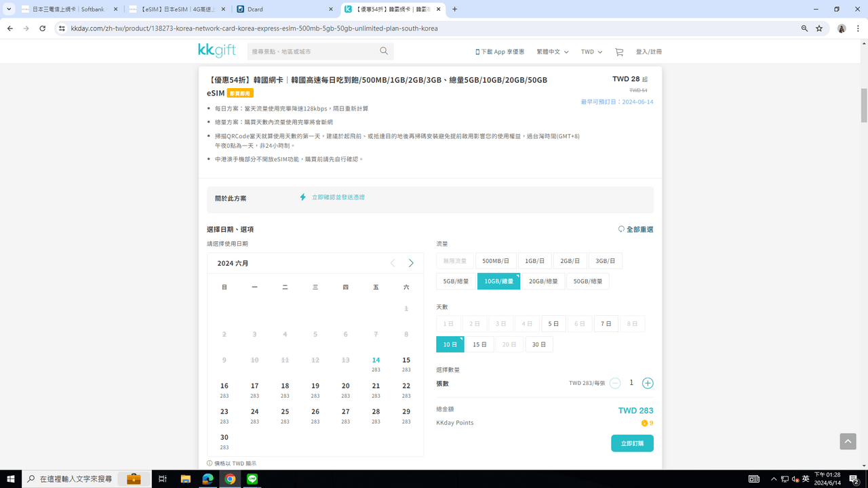Go to next month in calendar

(411, 263)
